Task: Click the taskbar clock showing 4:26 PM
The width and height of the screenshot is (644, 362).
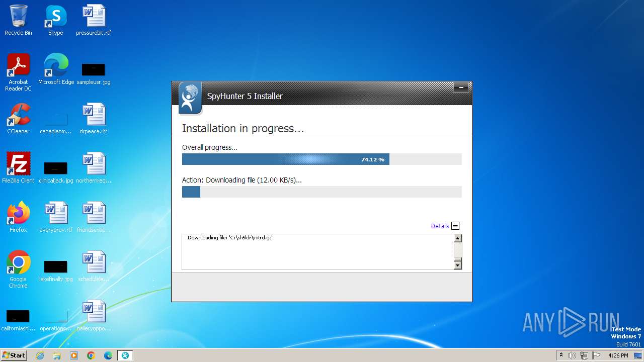Action: click(618, 355)
